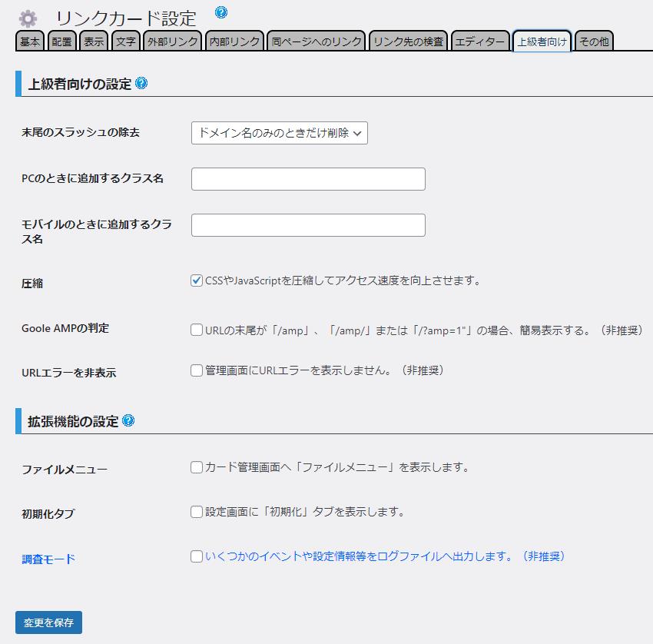Image resolution: width=653 pixels, height=644 pixels.
Task: Open the 末尾のスラッシュの除去 dropdown
Action: click(x=280, y=133)
